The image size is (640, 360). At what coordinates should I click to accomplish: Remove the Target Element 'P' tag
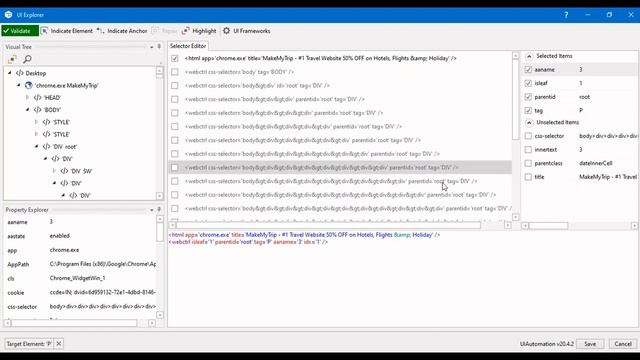coord(59,344)
